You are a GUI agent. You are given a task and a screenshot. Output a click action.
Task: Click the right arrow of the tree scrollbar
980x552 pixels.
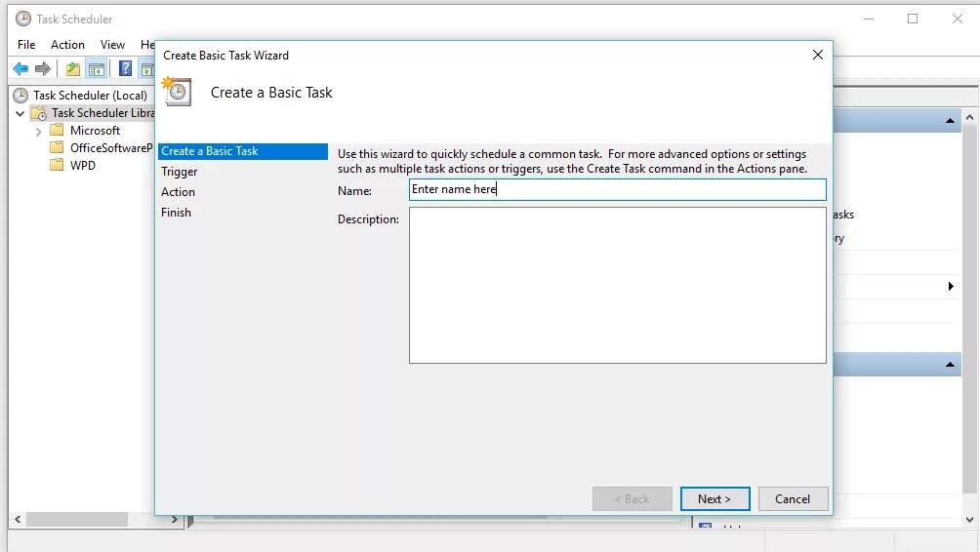175,520
